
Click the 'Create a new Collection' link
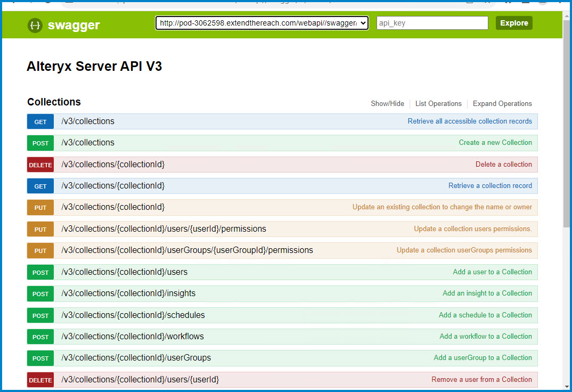[495, 143]
